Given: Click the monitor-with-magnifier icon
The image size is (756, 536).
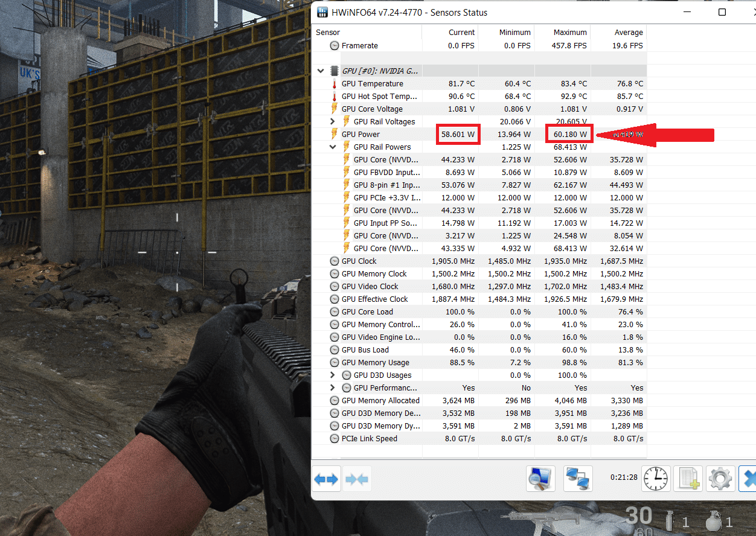Looking at the screenshot, I should tap(540, 478).
